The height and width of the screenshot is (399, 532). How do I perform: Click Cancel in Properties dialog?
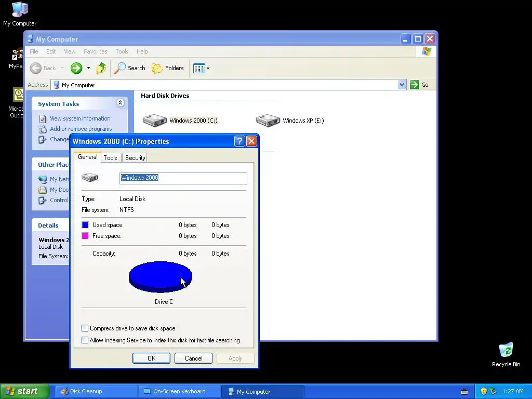[x=193, y=358]
